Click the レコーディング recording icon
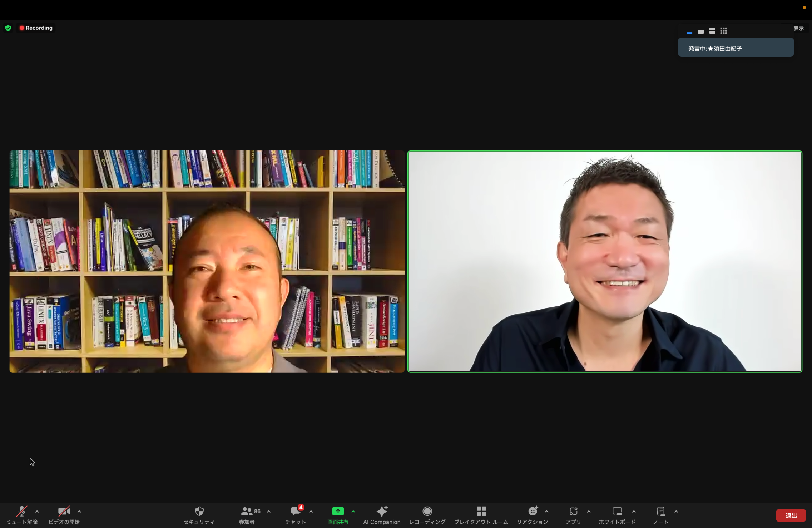812x528 pixels. click(x=427, y=512)
